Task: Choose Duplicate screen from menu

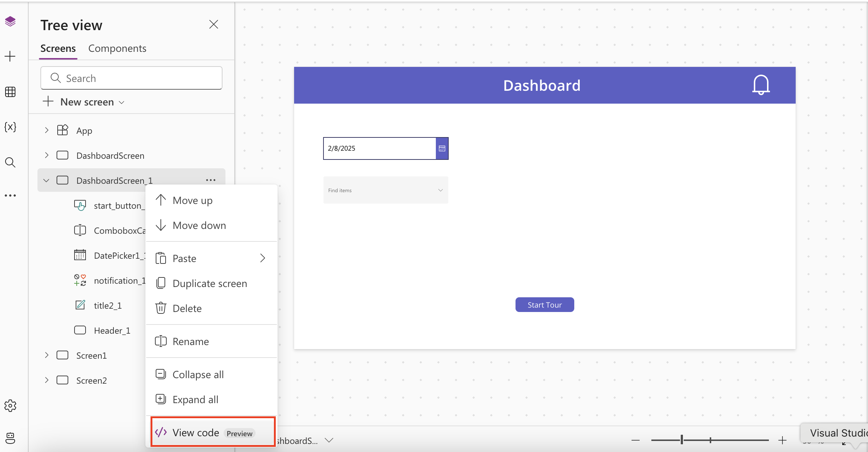Action: 211,283
